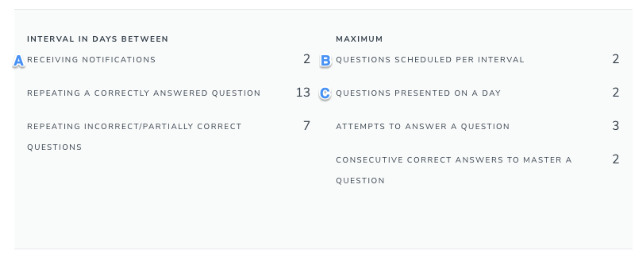Select Repeating Incorrect/Partially Correct Questions label
The width and height of the screenshot is (644, 260).
coord(134,137)
